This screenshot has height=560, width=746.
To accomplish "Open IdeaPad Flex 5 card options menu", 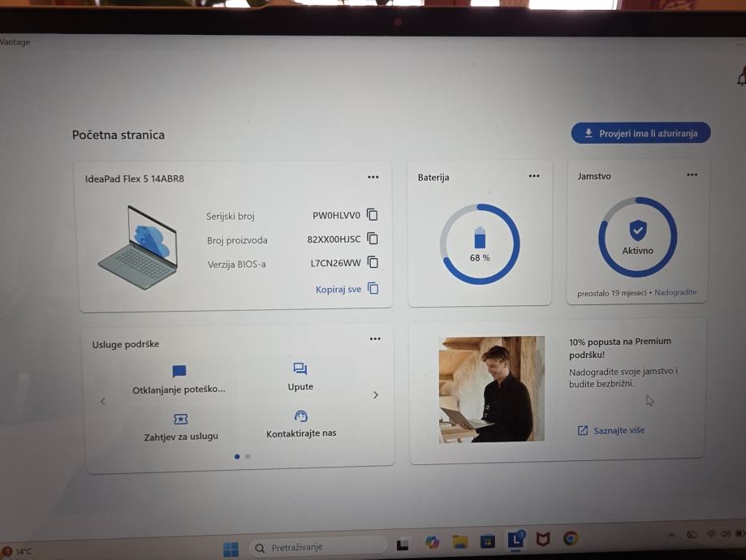I will [373, 177].
